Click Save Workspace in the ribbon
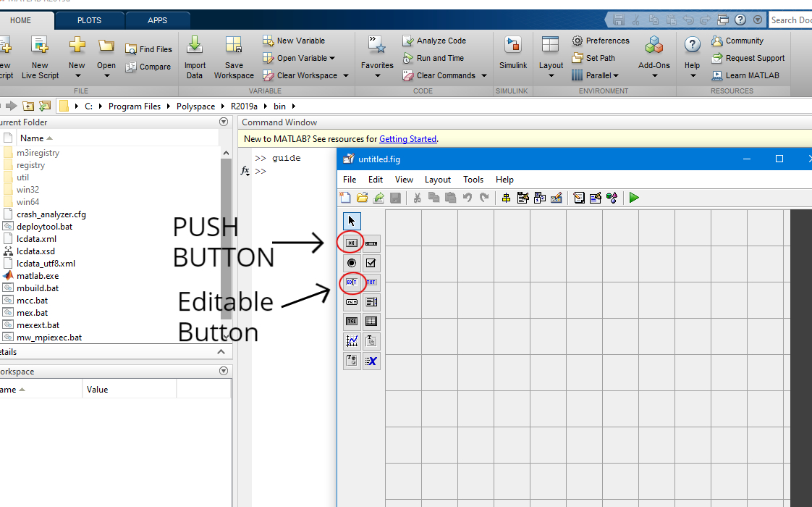This screenshot has width=812, height=507. click(x=234, y=57)
